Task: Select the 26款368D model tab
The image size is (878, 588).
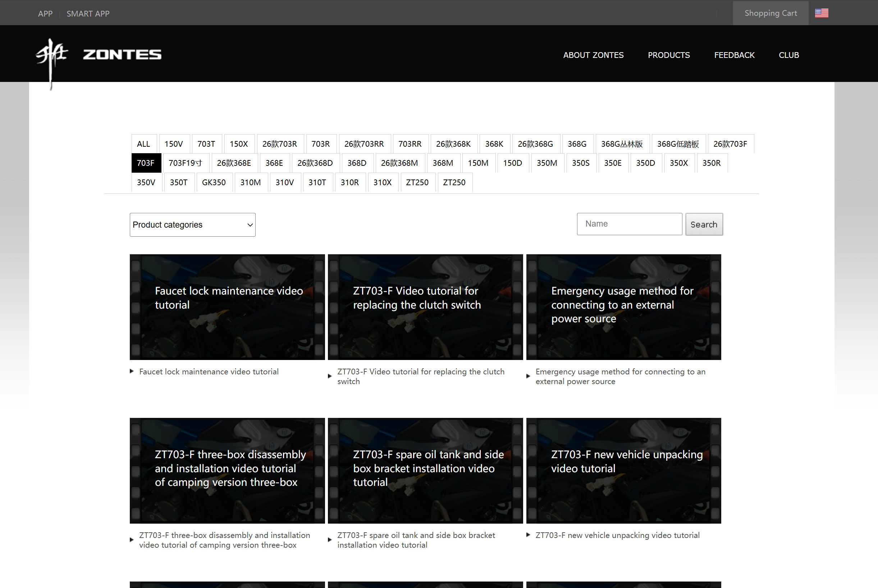Action: tap(315, 163)
